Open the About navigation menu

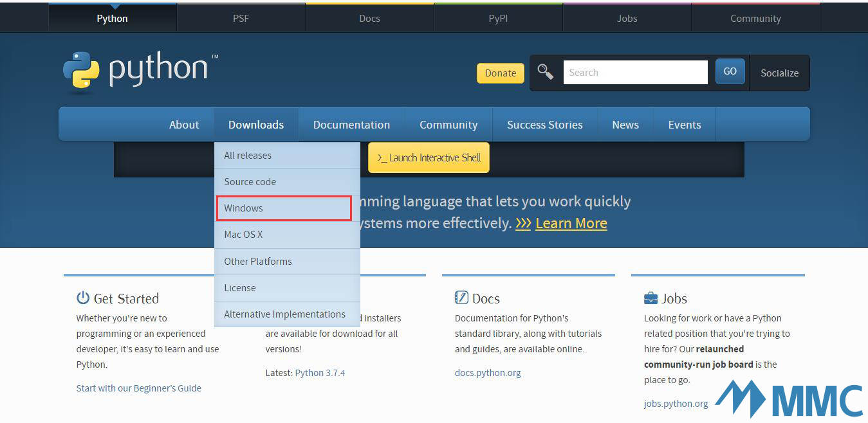click(x=184, y=125)
